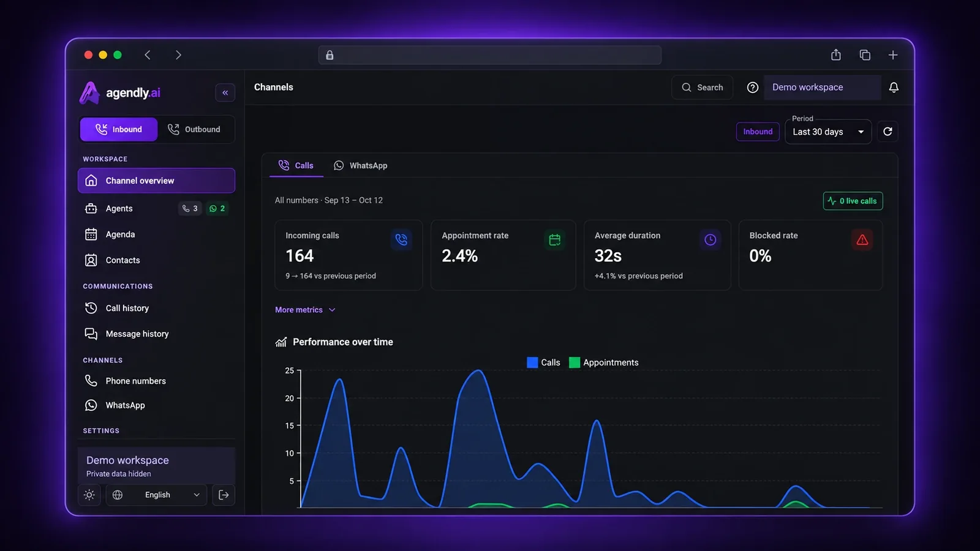980x551 pixels.
Task: Go forward with the browser arrow
Action: tap(178, 54)
